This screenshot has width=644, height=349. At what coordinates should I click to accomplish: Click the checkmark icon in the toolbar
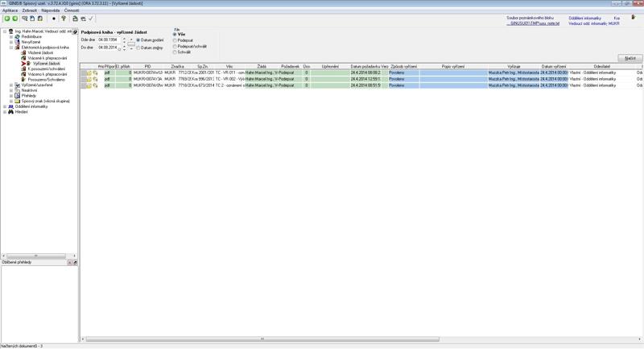pyautogui.click(x=91, y=18)
